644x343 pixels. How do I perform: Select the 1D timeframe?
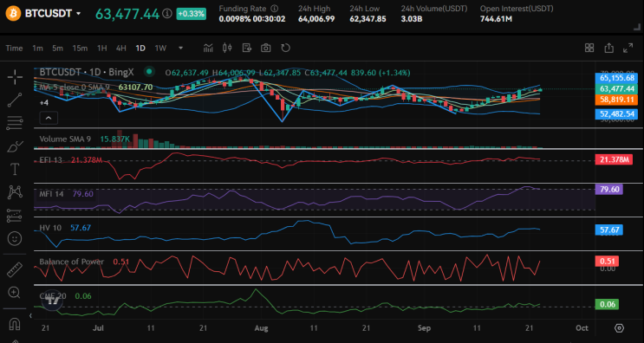(140, 48)
